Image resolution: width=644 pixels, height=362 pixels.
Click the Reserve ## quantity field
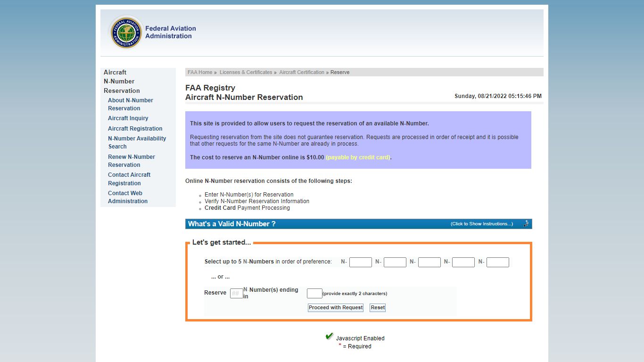(x=237, y=293)
